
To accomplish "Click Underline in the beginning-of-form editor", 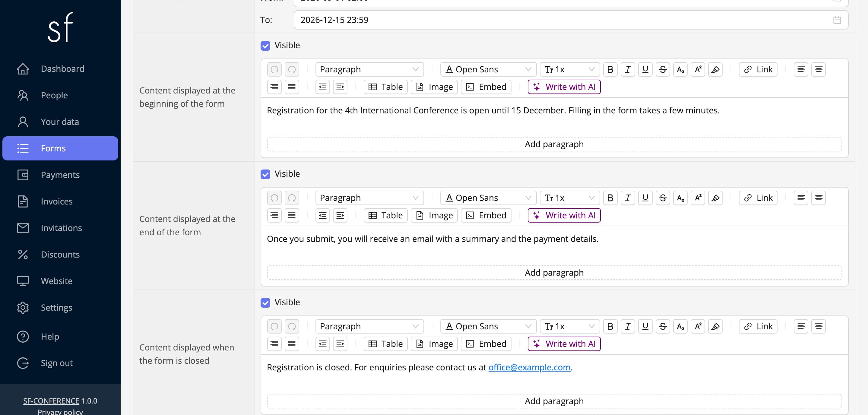I will (645, 69).
